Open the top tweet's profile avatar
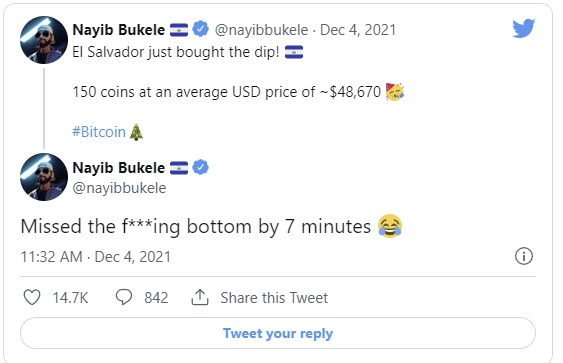Viewport: 563px width, 363px height. pos(44,40)
